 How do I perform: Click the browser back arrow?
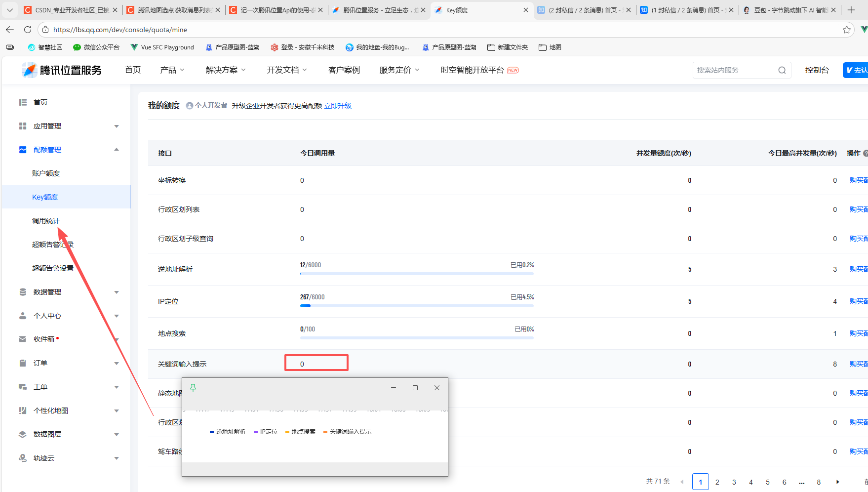coord(10,30)
